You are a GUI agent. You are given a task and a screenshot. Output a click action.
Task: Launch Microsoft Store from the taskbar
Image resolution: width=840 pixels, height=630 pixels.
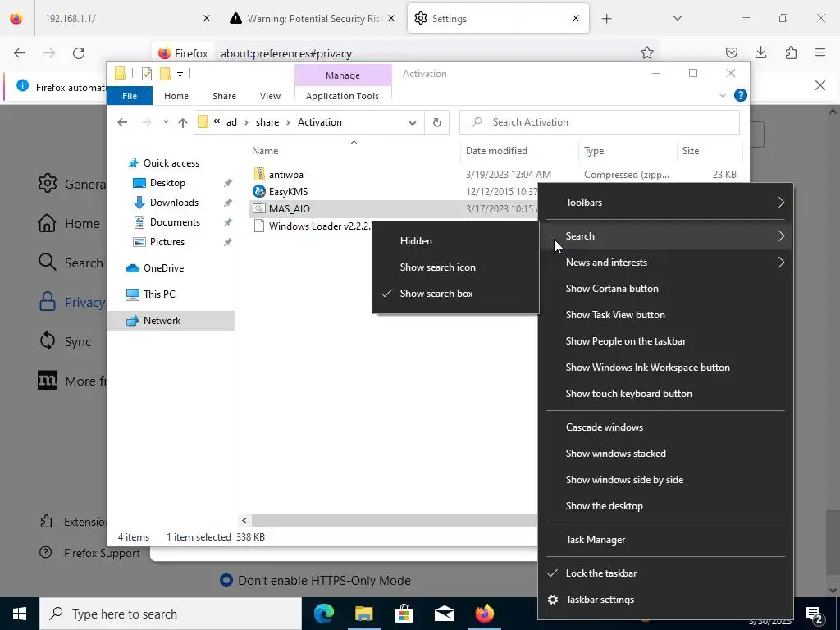click(x=404, y=614)
